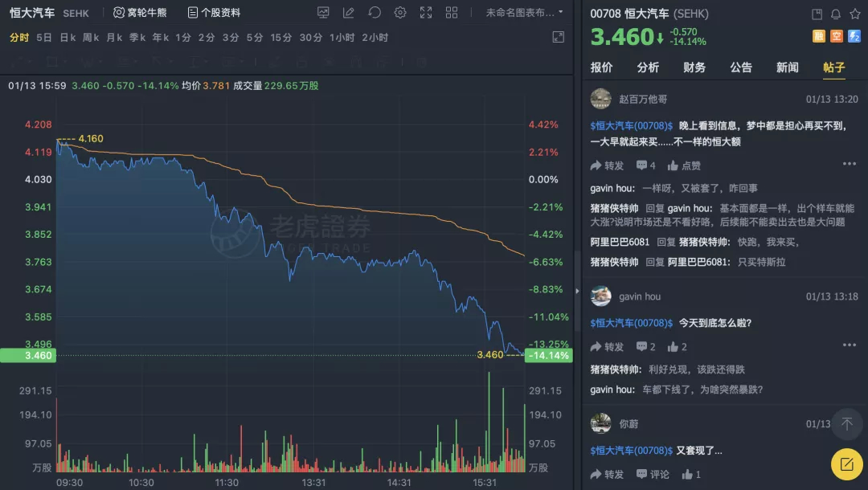
Task: Open the 分析 analysis tab
Action: point(648,67)
